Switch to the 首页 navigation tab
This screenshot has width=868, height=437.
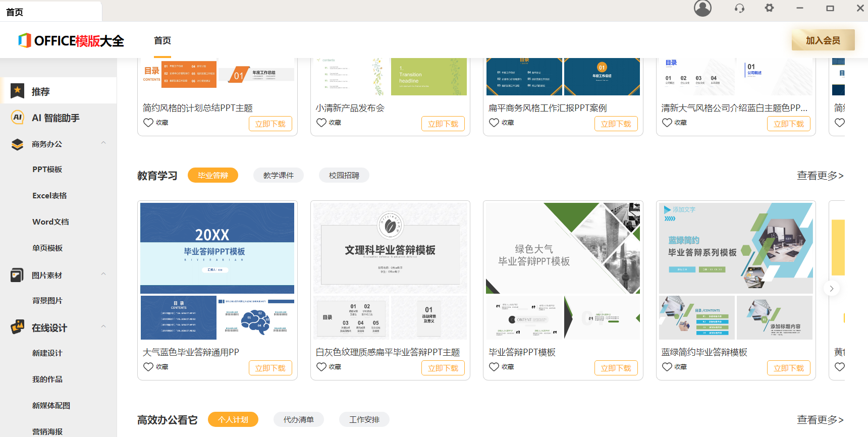[162, 40]
